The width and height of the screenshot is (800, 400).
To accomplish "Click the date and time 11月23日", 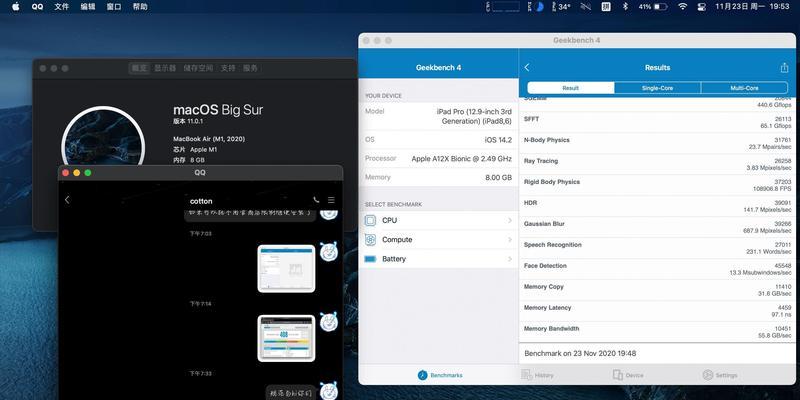I will coord(752,7).
